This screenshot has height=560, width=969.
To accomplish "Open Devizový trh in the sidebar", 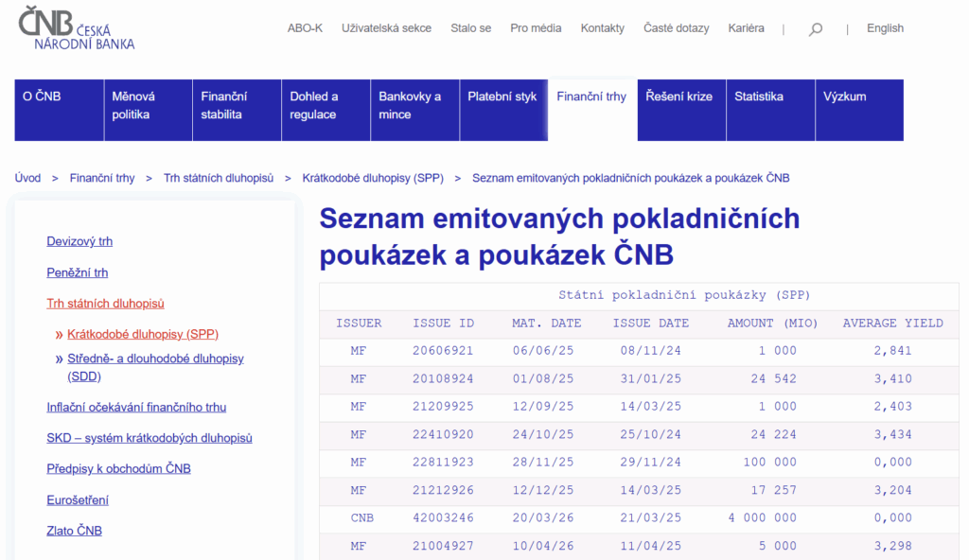I will pyautogui.click(x=79, y=241).
